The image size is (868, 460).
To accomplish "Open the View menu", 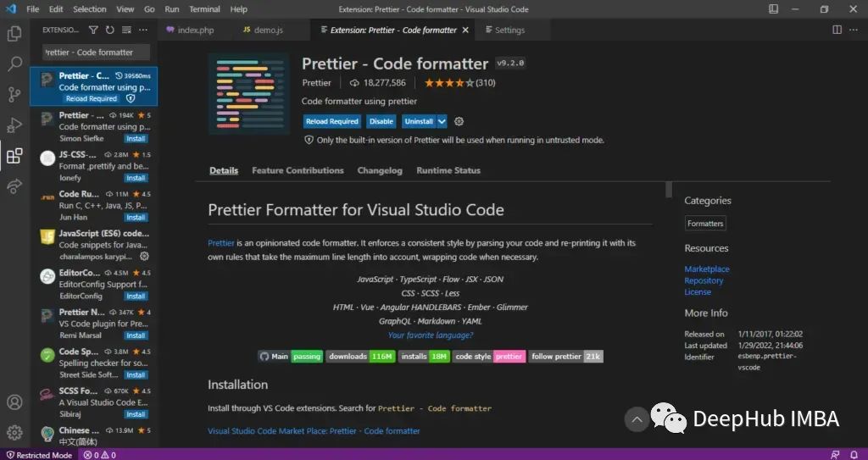I will [125, 8].
